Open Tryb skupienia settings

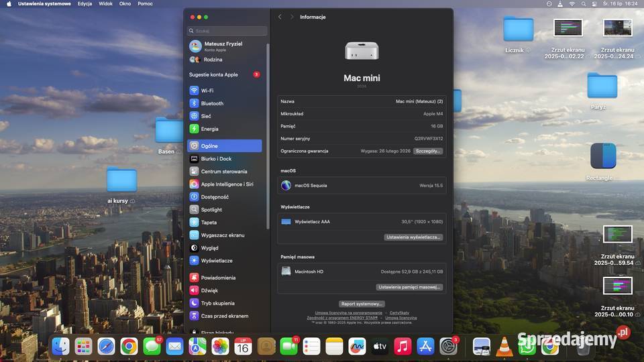[224, 303]
